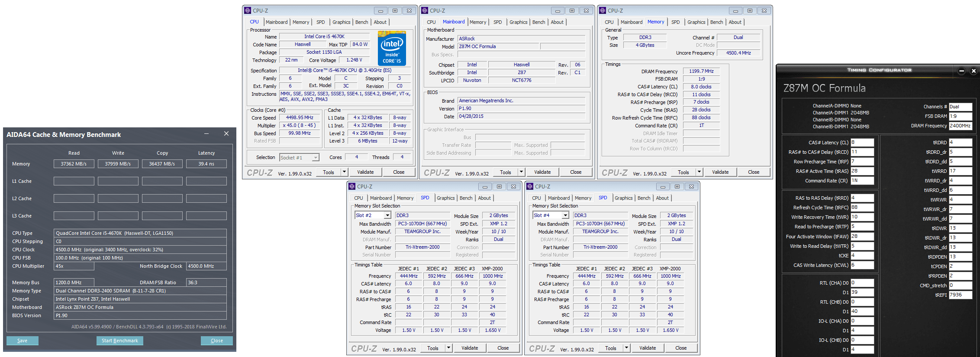Screen dimensions: 980x357
Task: Click the DRAM Frequency field in Timing Configurator
Action: pyautogui.click(x=961, y=126)
